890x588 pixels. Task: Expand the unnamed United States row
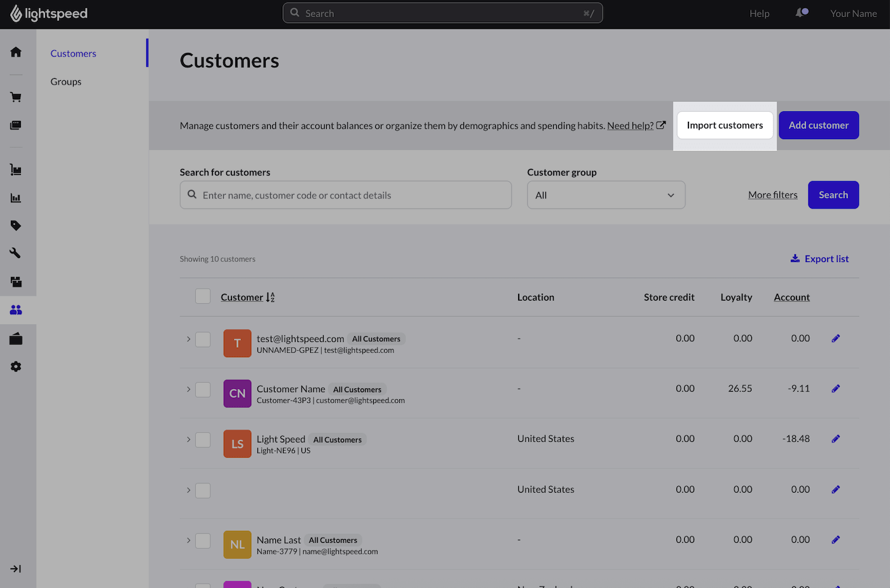(188, 490)
